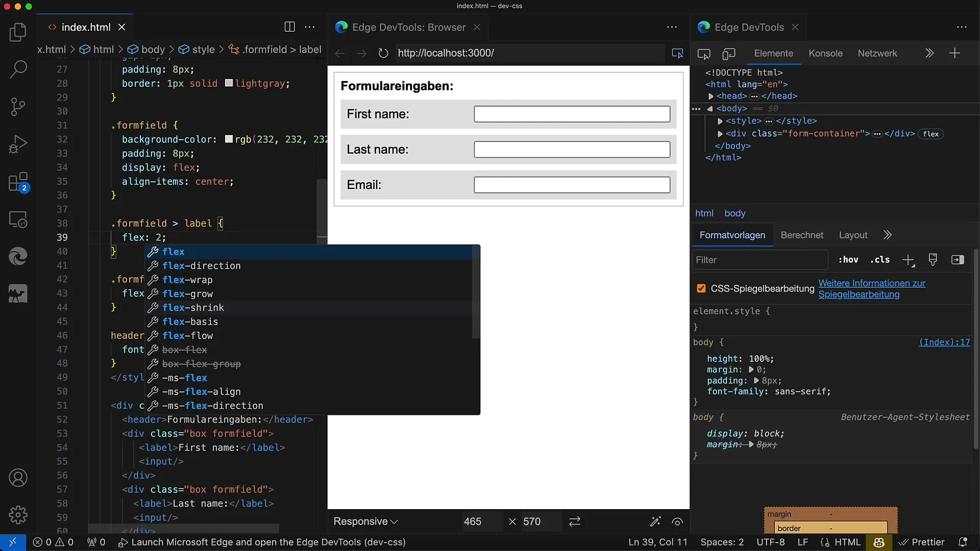
Task: Activate the inspect element tool in DevTools
Action: [x=704, y=54]
